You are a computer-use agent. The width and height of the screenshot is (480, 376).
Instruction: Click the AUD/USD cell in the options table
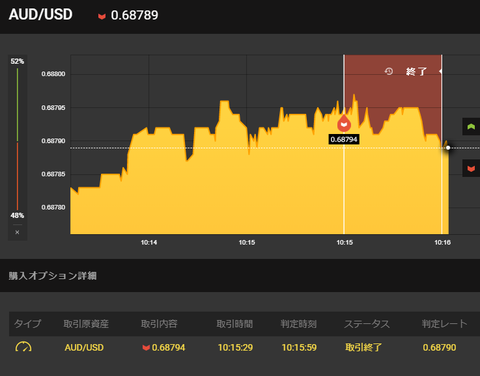pyautogui.click(x=84, y=348)
